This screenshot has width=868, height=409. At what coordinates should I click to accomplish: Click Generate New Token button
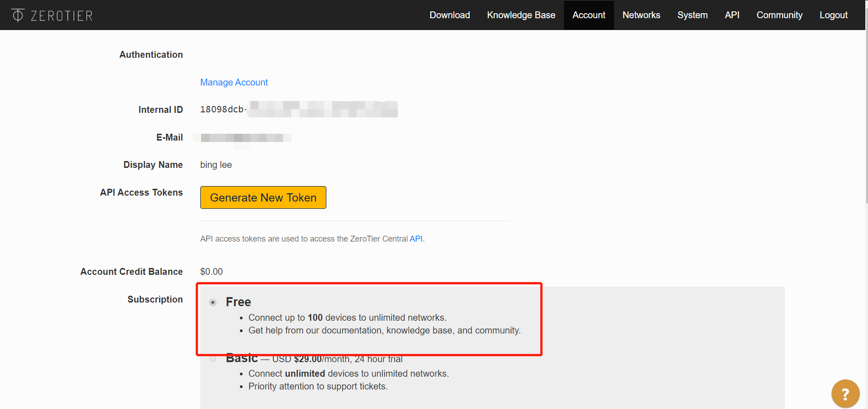pos(263,197)
